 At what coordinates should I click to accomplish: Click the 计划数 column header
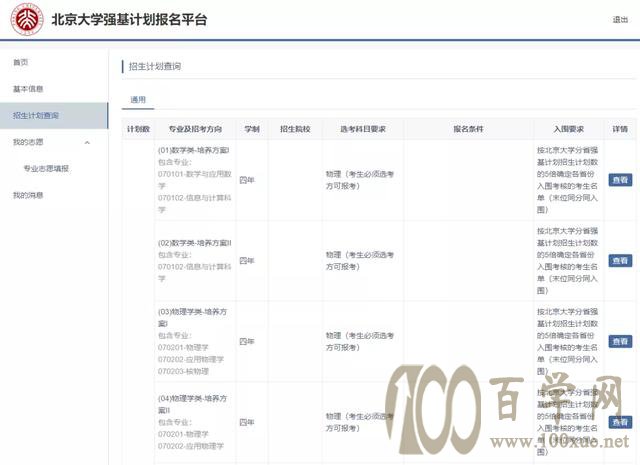pyautogui.click(x=138, y=129)
